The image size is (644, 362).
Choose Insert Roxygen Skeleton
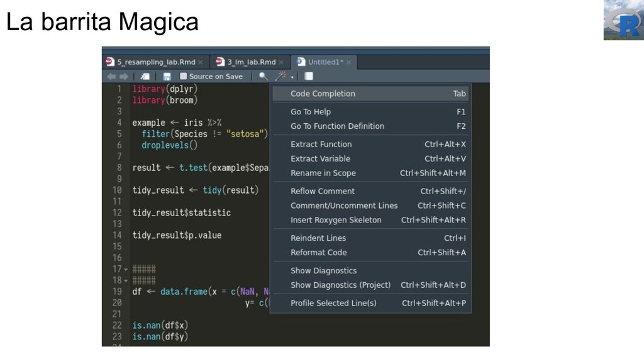pos(370,219)
